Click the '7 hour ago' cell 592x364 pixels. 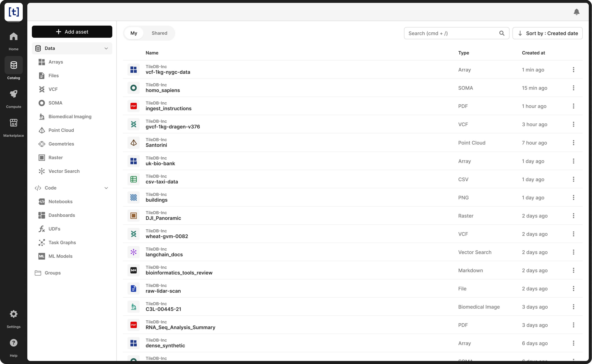point(534,143)
